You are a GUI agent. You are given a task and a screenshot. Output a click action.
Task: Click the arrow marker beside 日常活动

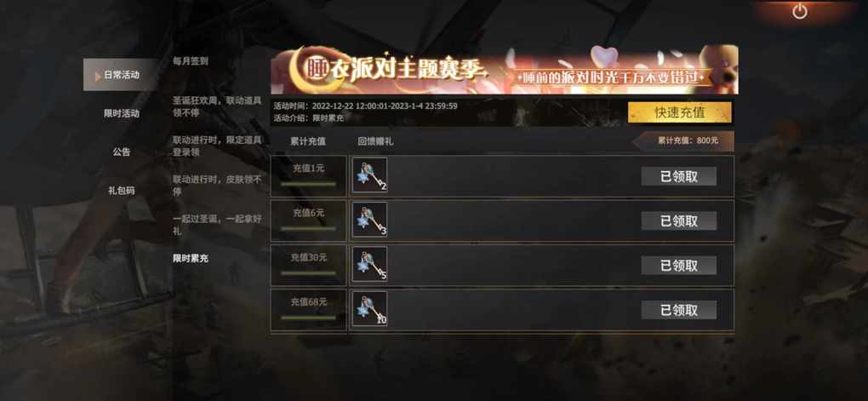[98, 76]
